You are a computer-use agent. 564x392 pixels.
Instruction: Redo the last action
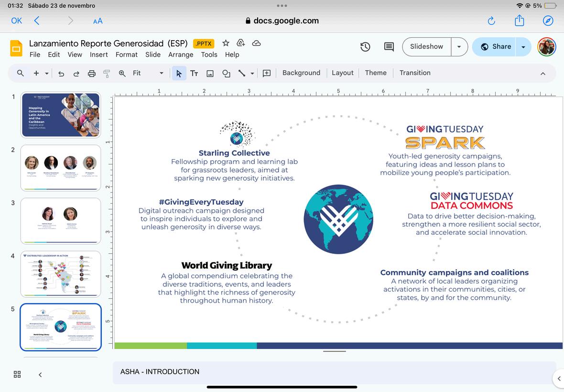tap(76, 73)
